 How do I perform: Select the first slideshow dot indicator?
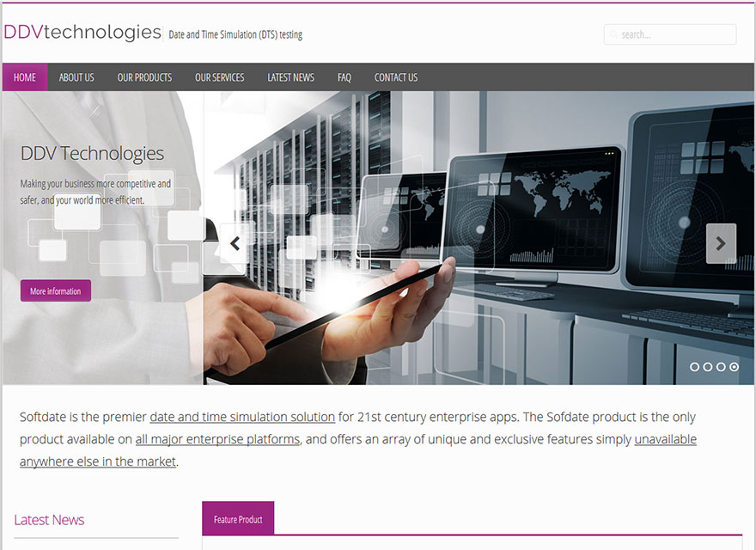694,367
